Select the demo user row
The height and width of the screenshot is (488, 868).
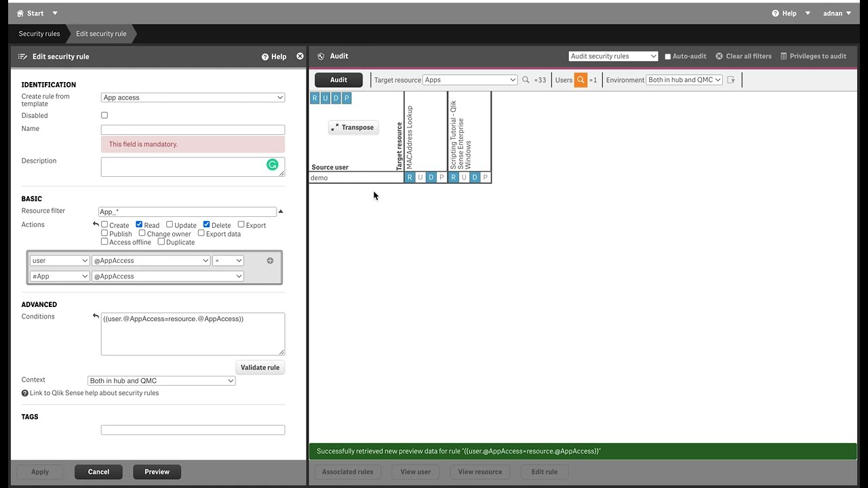(357, 178)
